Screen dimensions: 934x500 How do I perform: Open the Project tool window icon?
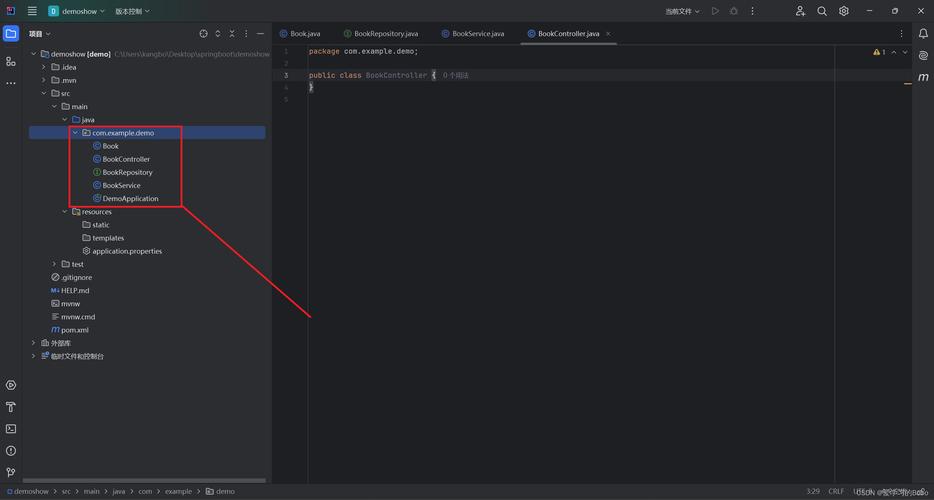click(11, 34)
